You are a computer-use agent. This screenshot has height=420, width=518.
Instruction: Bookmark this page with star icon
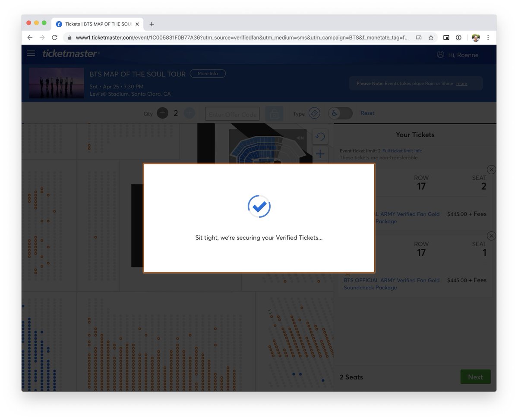(x=431, y=38)
